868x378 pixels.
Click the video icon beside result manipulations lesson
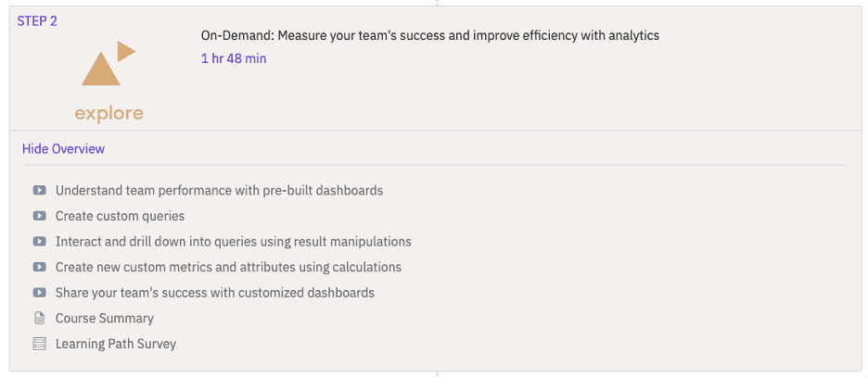point(39,242)
